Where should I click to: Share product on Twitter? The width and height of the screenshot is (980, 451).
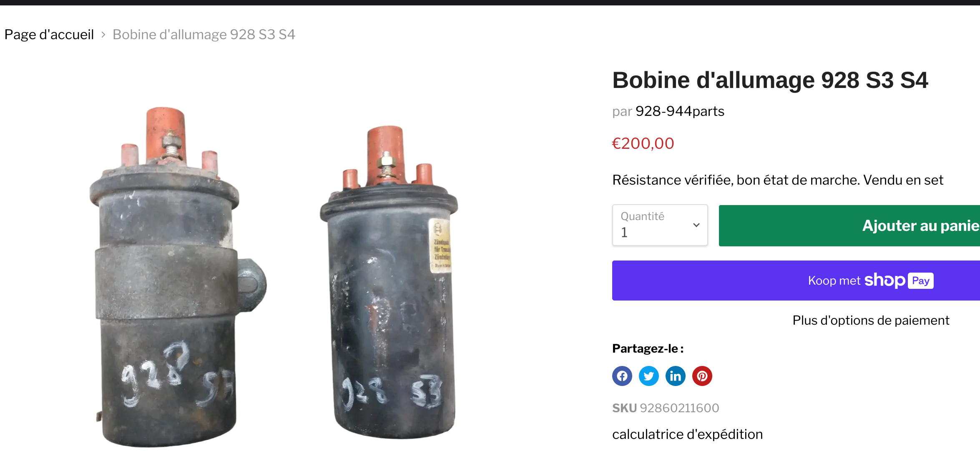click(648, 376)
